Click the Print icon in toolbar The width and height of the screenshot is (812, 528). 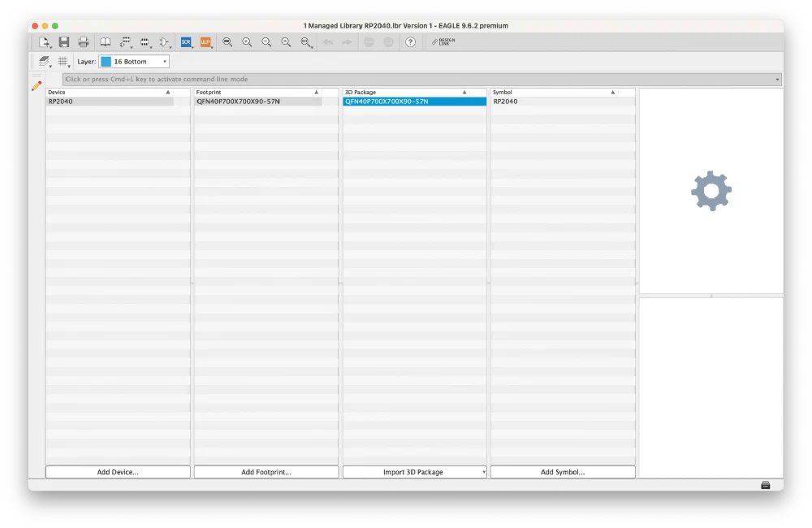point(83,42)
